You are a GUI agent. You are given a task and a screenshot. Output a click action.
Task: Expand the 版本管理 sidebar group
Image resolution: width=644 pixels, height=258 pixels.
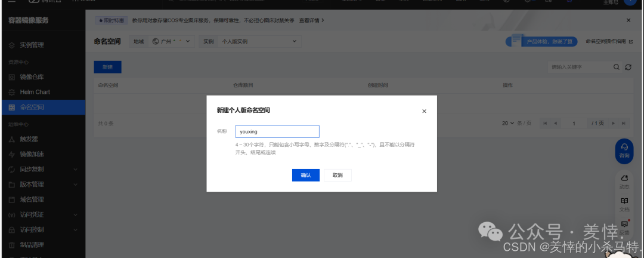[x=42, y=185]
